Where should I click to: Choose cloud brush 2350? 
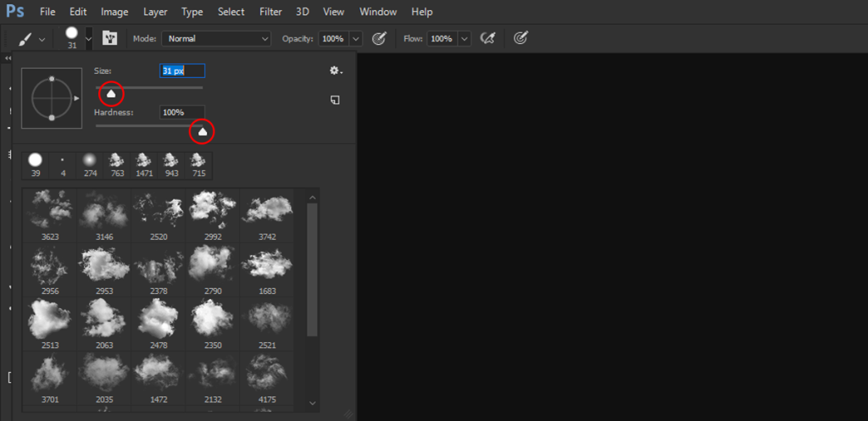coord(213,324)
